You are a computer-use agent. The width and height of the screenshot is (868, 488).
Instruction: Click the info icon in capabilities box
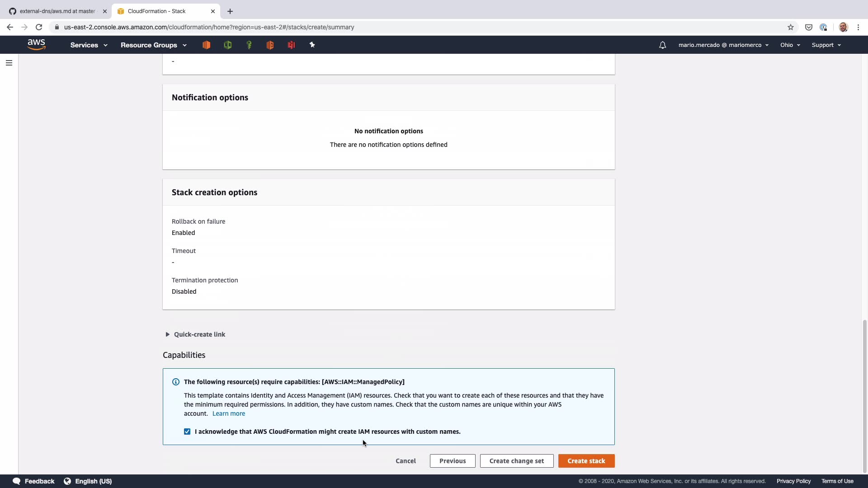[176, 382]
